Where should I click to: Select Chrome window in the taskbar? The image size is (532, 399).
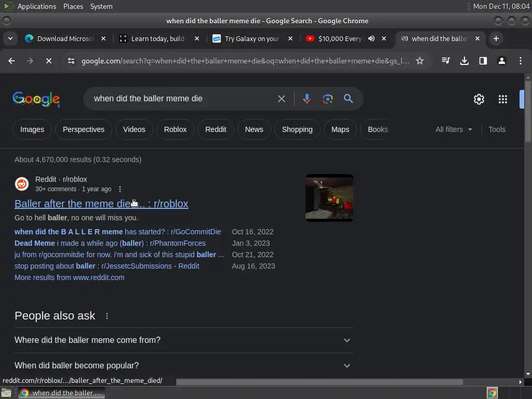[61, 393]
